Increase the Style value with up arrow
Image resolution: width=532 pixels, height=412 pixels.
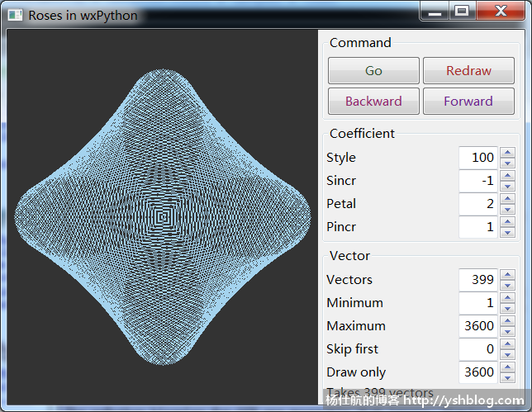[x=507, y=152]
